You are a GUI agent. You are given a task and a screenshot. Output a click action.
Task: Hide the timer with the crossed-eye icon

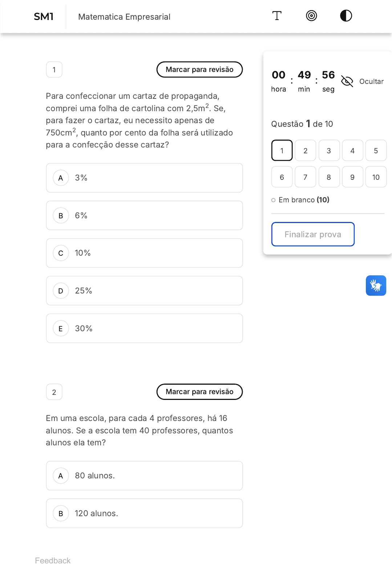[x=347, y=81]
